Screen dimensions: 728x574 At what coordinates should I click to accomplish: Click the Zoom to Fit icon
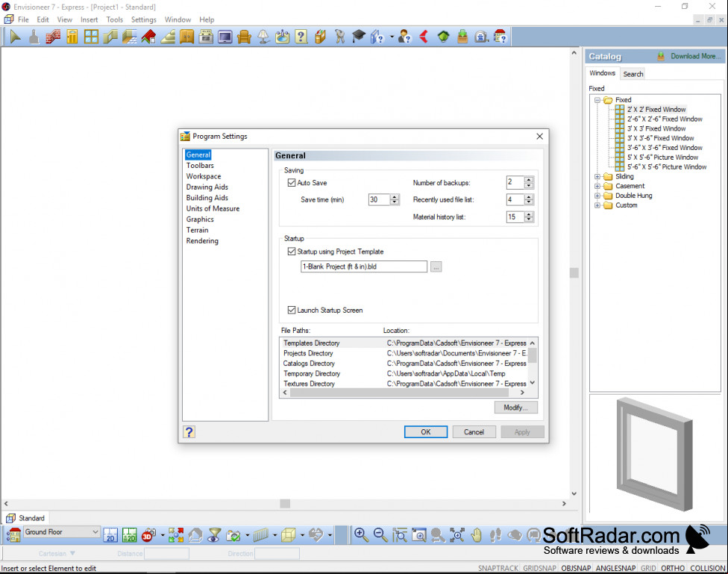click(456, 535)
